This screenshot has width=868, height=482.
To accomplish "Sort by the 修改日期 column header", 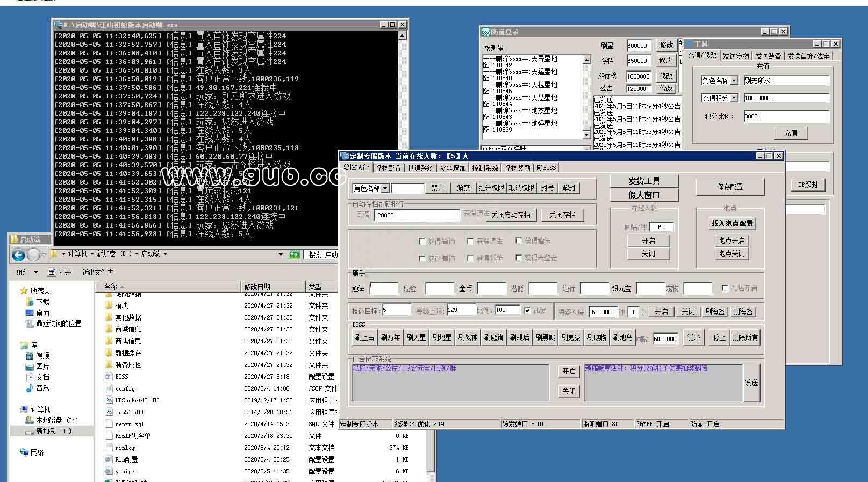I will point(274,287).
